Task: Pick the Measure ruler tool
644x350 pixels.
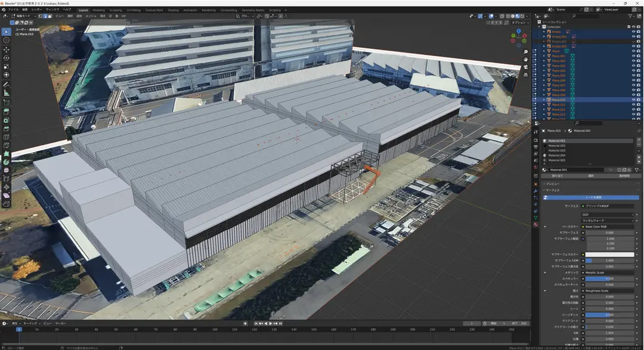Action: (x=6, y=93)
